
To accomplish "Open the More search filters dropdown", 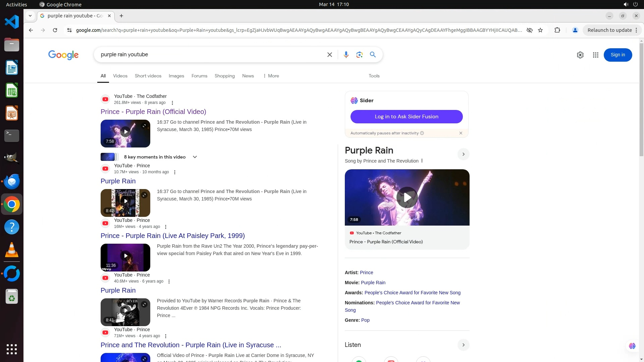I will coord(271,76).
